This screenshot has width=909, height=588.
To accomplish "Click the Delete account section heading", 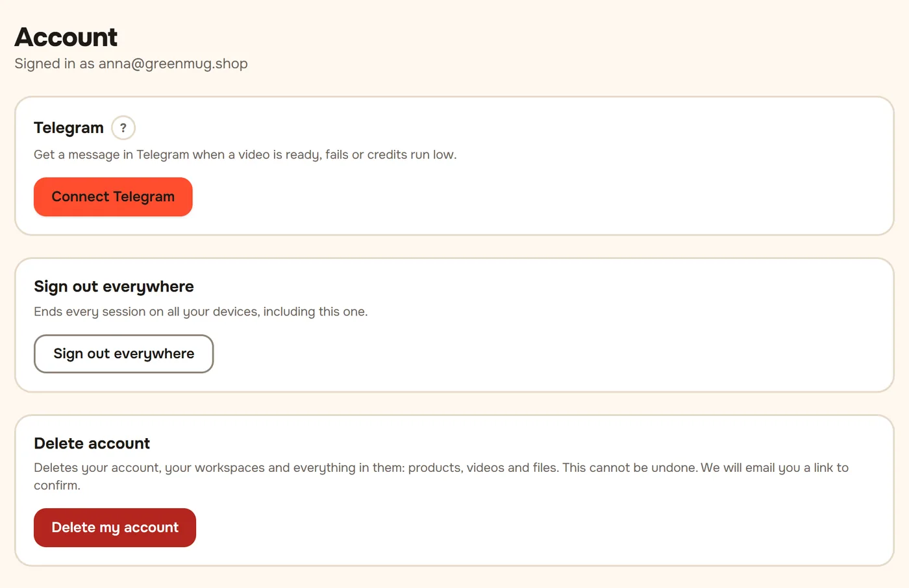I will point(92,443).
